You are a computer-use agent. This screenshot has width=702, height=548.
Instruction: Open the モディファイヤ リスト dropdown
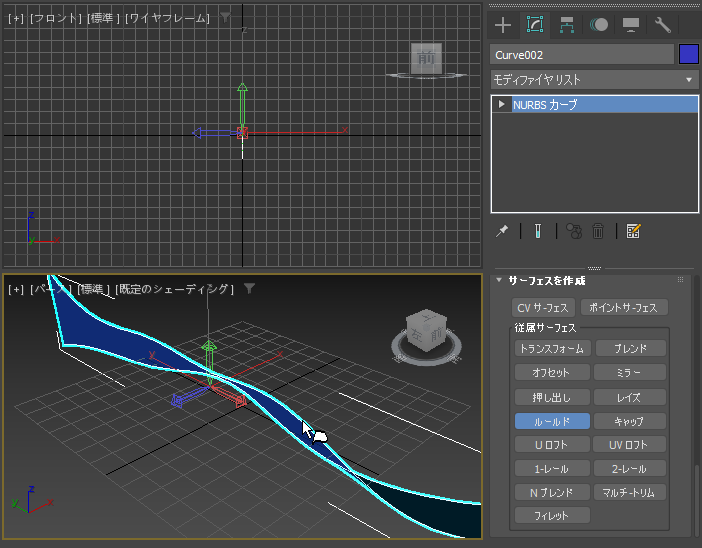pos(595,80)
